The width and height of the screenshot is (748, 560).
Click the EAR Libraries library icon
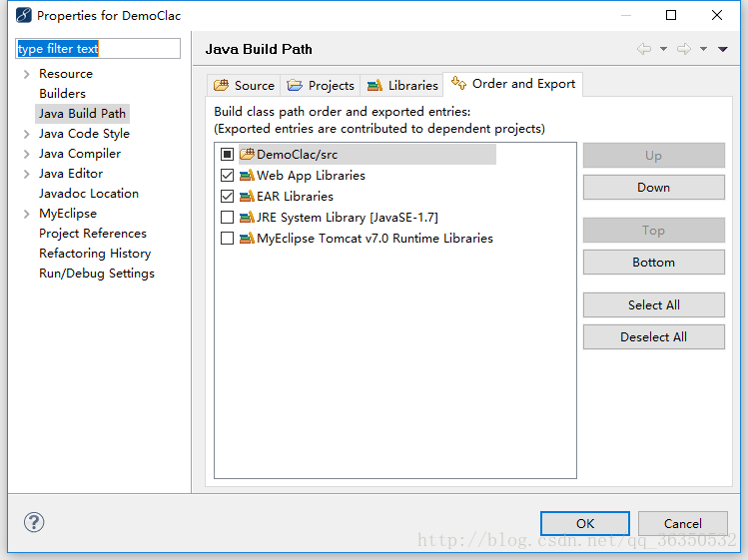pyautogui.click(x=247, y=196)
